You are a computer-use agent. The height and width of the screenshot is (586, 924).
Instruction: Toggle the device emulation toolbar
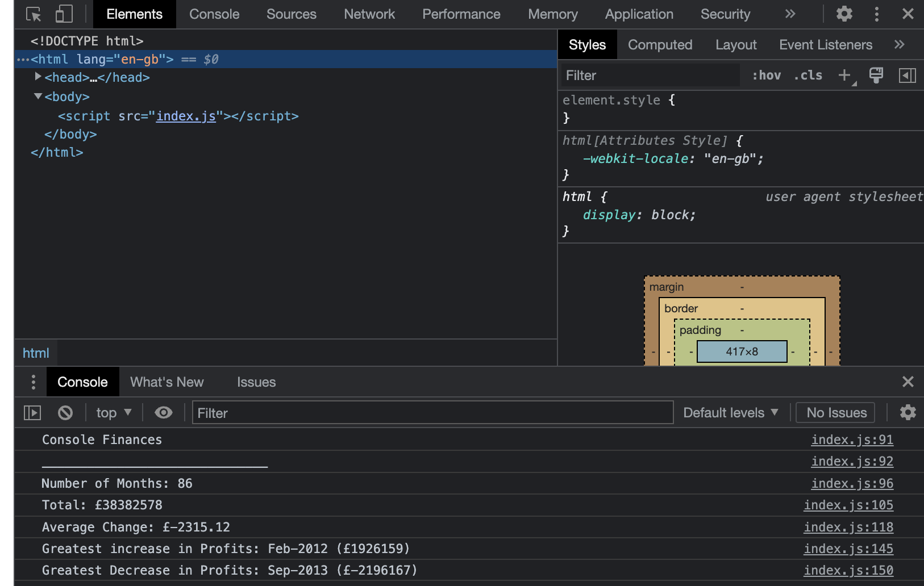point(63,14)
